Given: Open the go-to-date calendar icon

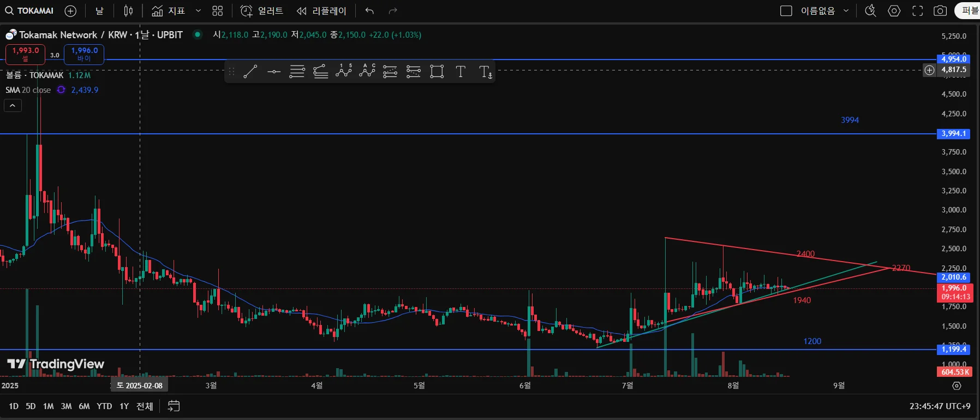Looking at the screenshot, I should pos(174,406).
